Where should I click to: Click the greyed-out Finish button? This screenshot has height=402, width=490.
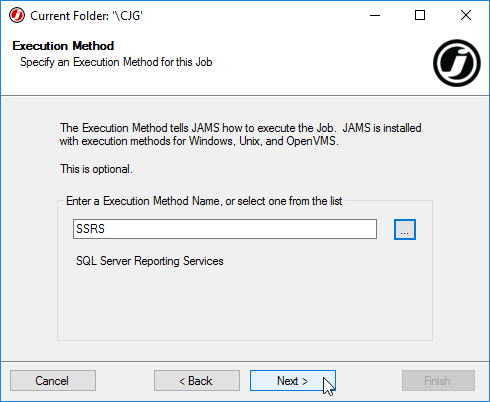438,380
